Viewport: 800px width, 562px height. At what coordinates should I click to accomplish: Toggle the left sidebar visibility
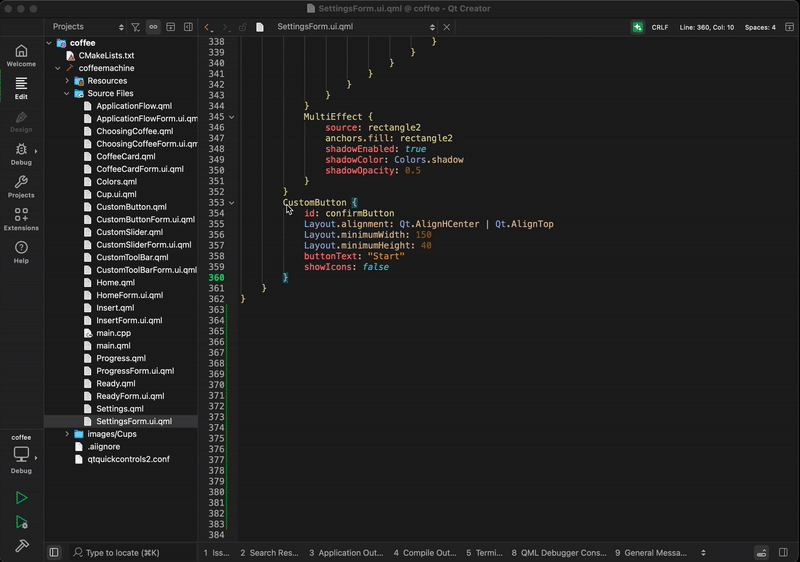click(54, 552)
